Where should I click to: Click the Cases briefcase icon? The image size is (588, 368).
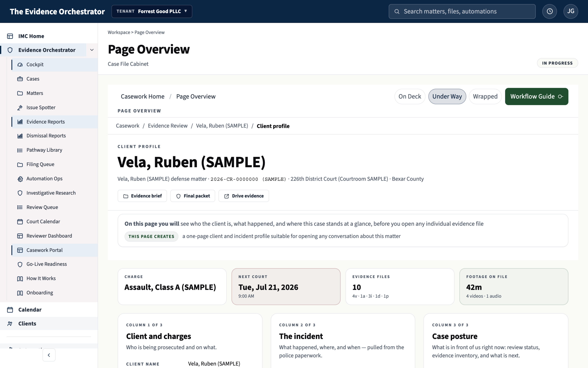pos(20,79)
